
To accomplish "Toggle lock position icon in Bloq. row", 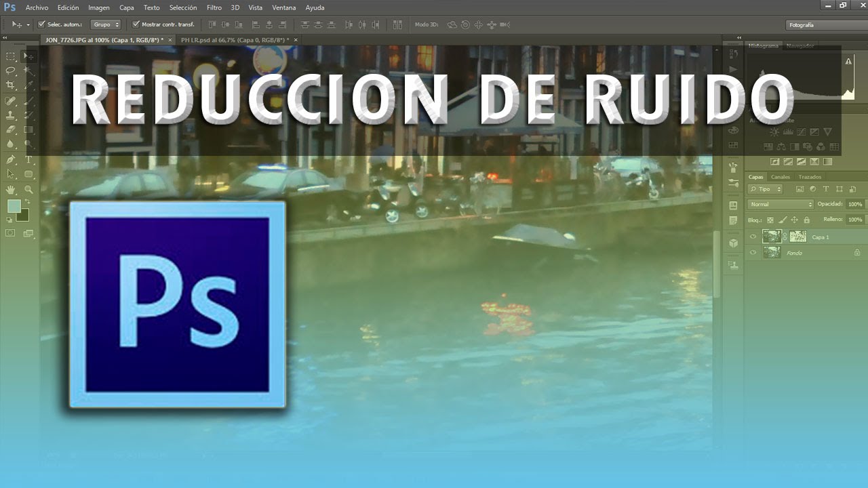I will click(794, 220).
